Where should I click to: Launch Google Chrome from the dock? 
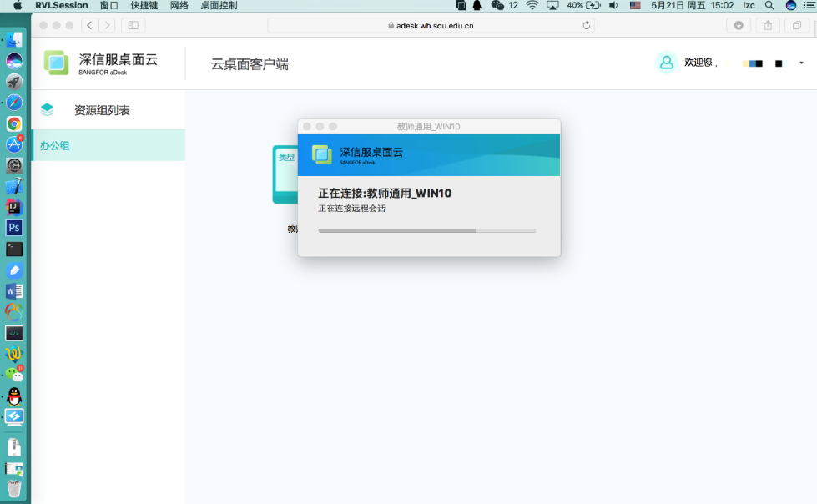point(14,123)
